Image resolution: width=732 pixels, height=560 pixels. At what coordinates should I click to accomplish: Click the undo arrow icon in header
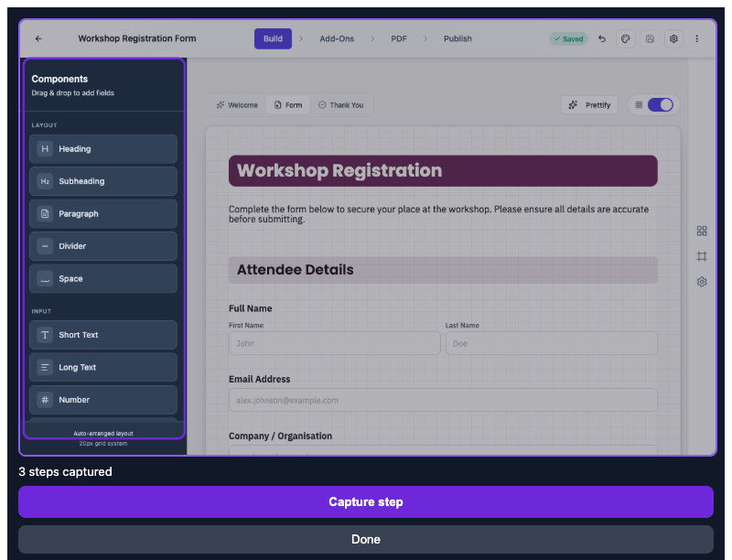click(602, 38)
